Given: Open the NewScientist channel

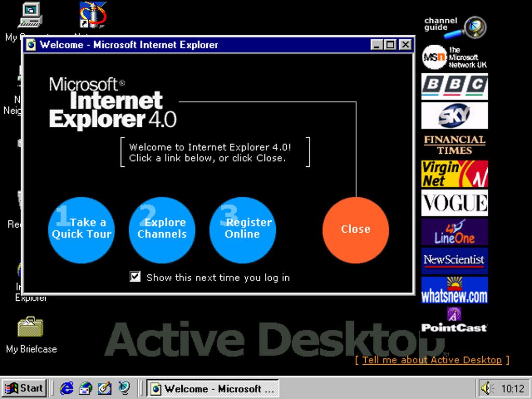Looking at the screenshot, I should [455, 261].
